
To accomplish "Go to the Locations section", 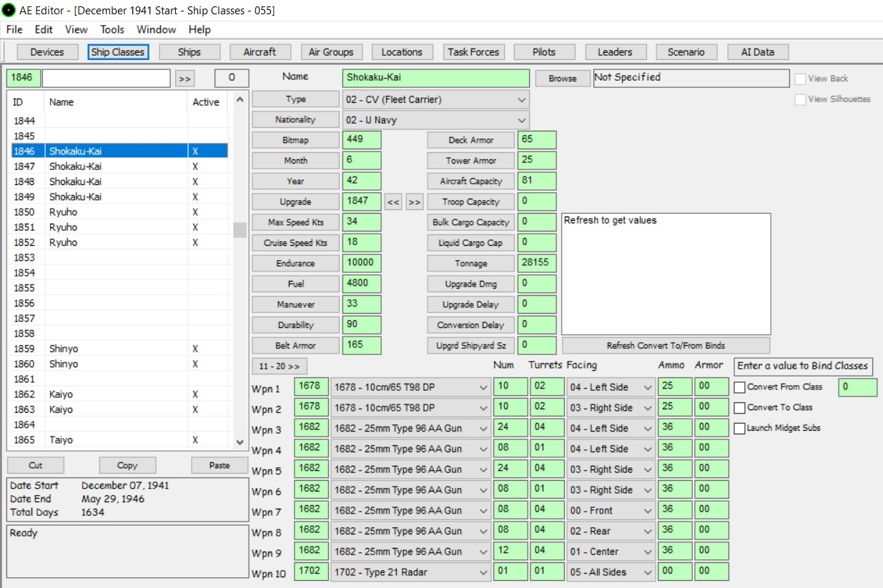I will click(402, 52).
